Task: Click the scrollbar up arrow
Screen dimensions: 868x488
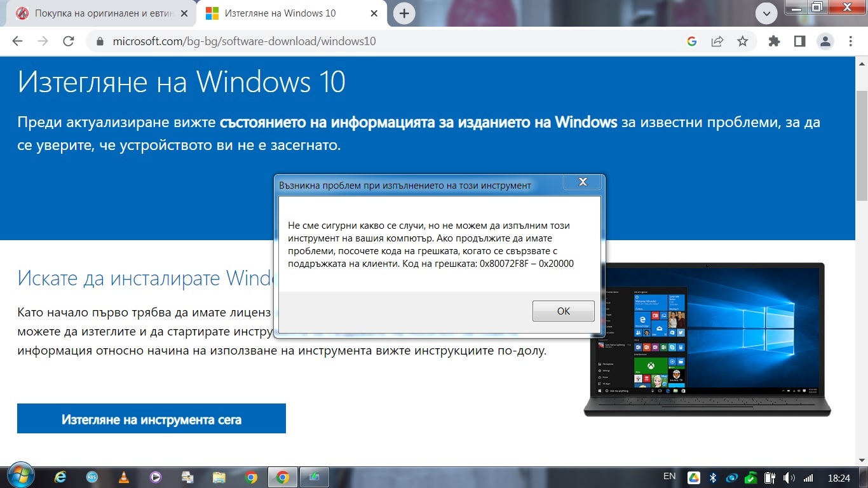Action: [x=862, y=64]
